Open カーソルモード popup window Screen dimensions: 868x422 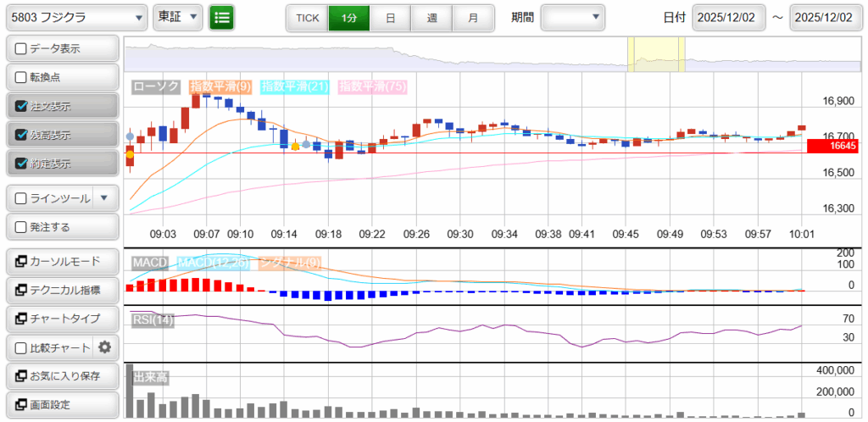point(62,261)
